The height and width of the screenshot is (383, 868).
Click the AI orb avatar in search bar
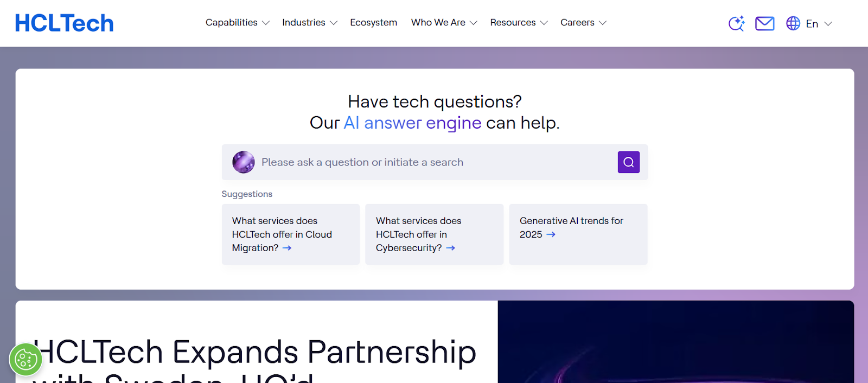point(243,162)
